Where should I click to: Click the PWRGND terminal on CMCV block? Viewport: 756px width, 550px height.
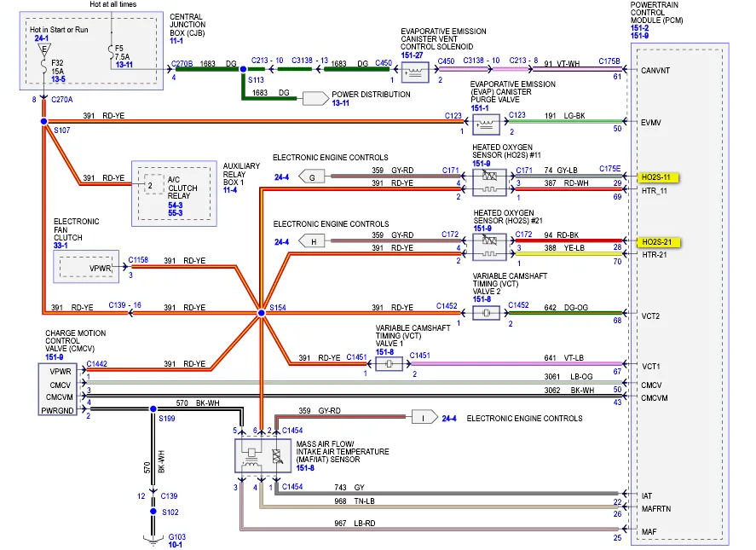pyautogui.click(x=57, y=410)
